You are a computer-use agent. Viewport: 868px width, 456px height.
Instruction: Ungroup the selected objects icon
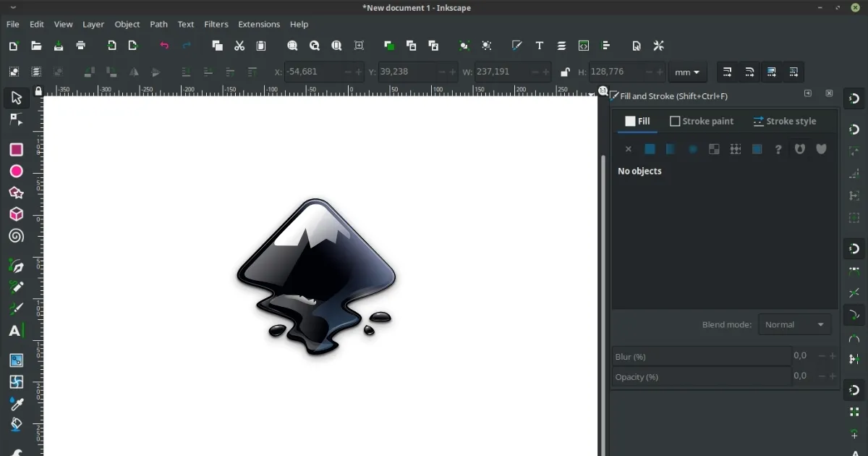coord(487,46)
